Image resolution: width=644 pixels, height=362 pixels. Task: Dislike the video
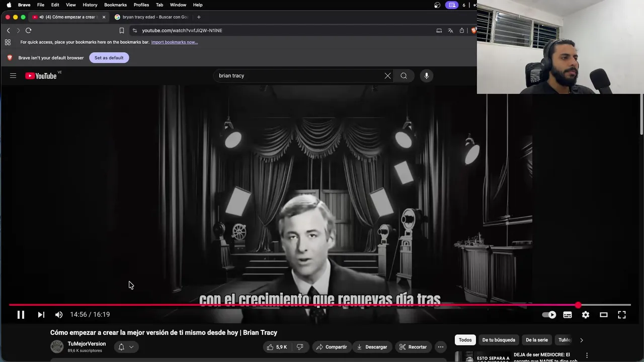coord(300,347)
